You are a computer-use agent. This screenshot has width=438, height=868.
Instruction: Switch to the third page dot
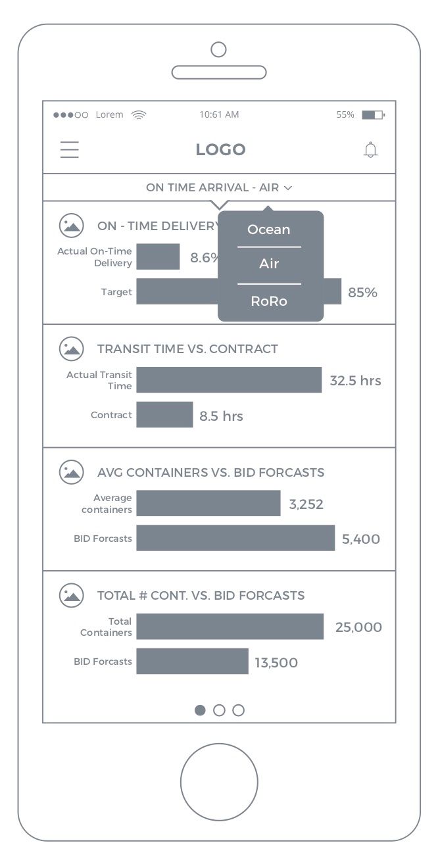pyautogui.click(x=239, y=710)
